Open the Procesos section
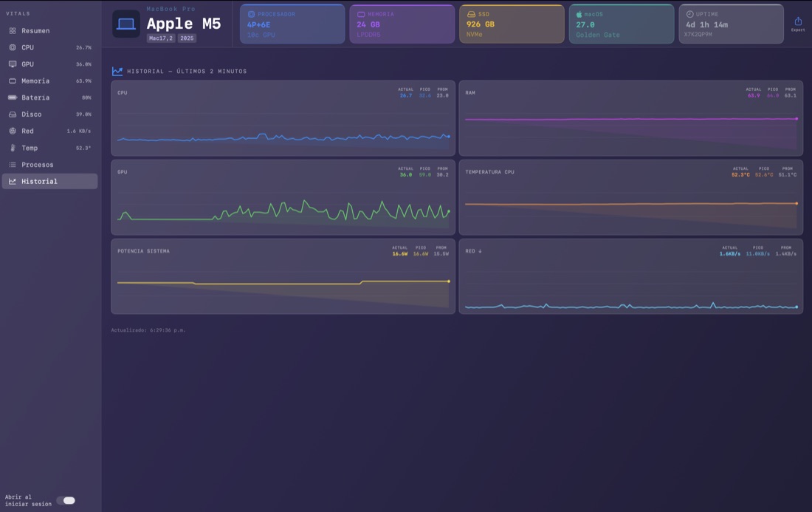812x512 pixels. [x=49, y=165]
